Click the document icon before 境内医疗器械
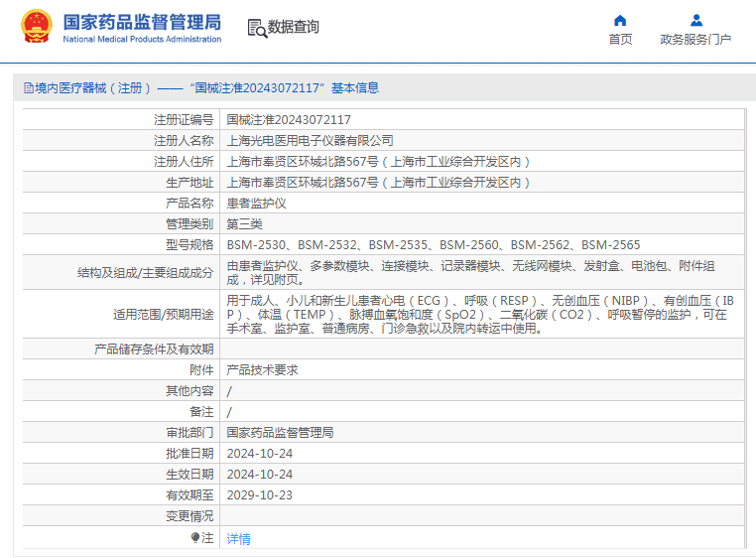Screen dimensions: 756x558 click(x=29, y=87)
